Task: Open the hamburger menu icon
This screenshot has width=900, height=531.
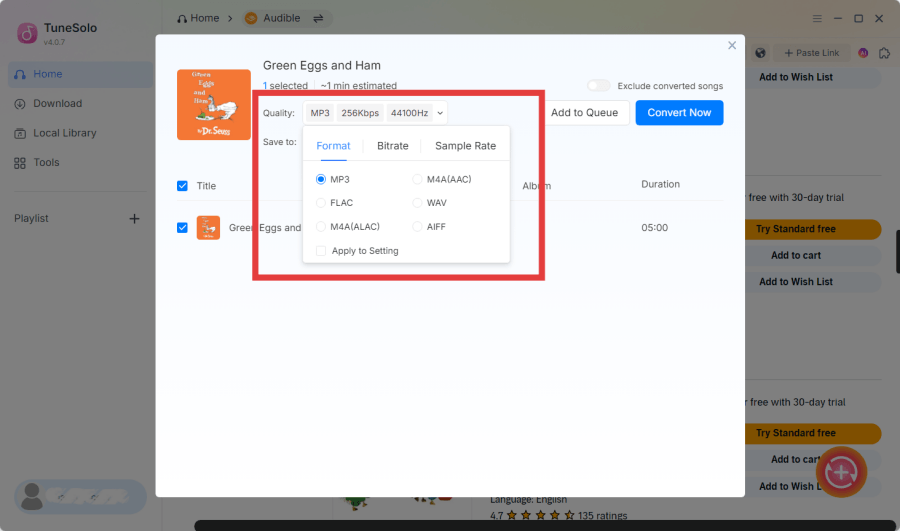Action: pos(817,18)
